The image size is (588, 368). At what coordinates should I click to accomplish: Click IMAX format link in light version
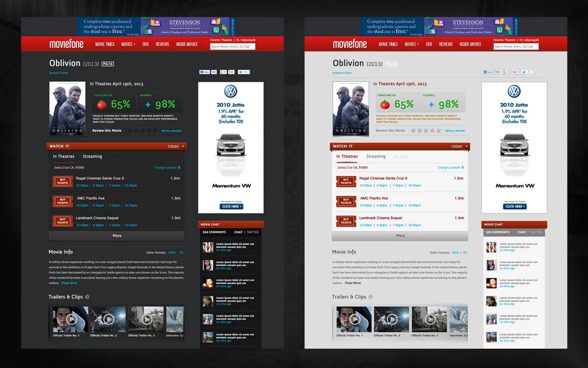455,253
